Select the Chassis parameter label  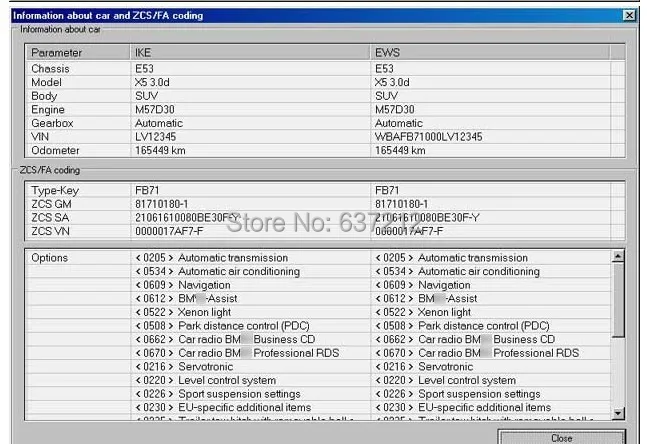(x=50, y=68)
